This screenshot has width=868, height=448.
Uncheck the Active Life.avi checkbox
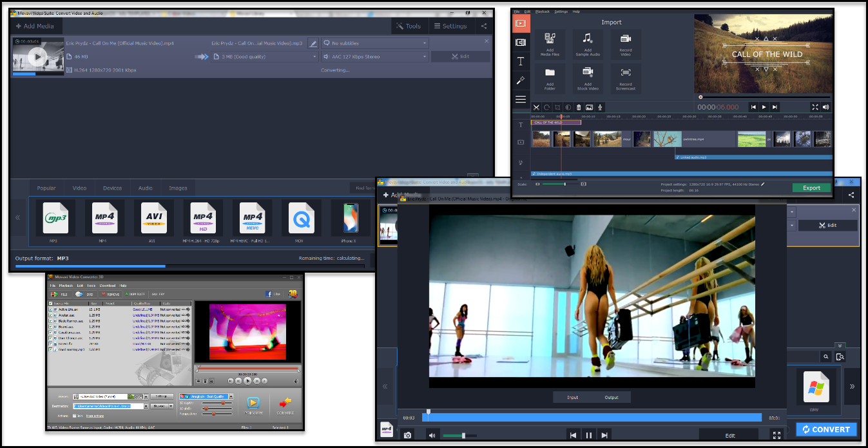50,309
